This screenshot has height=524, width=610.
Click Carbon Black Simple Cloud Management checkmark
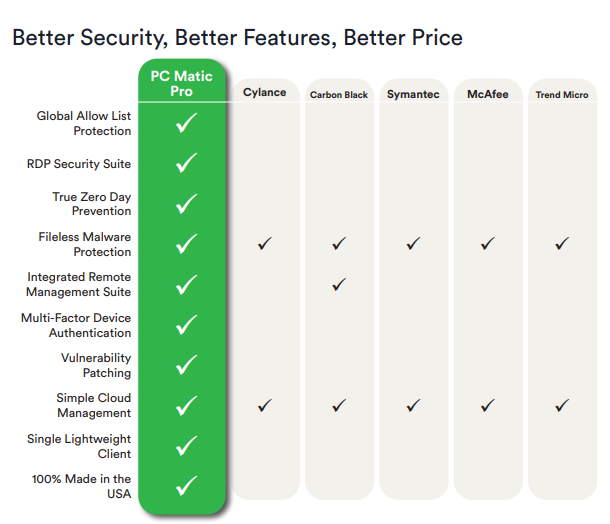339,405
